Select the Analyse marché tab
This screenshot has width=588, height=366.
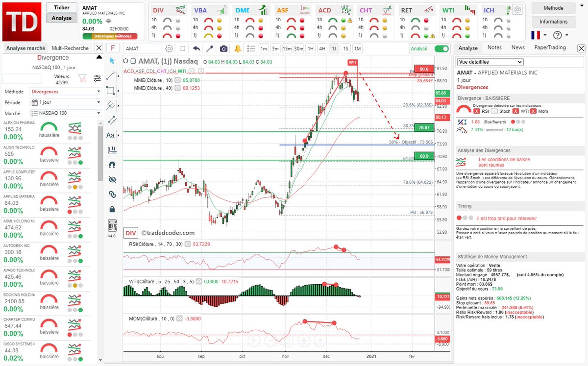(25, 48)
